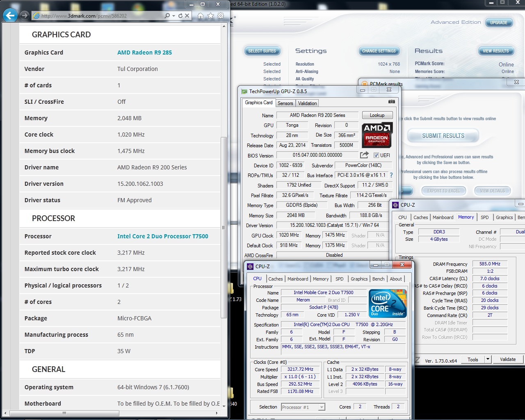This screenshot has width=525, height=420.
Task: Click the Intel Core 2 Duo inside logo
Action: pyautogui.click(x=388, y=304)
